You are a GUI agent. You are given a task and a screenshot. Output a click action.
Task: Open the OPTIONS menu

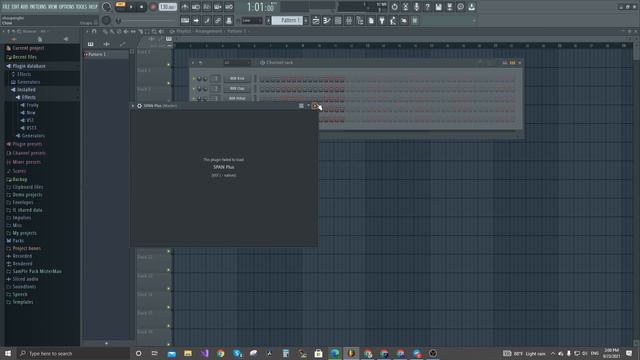point(67,7)
